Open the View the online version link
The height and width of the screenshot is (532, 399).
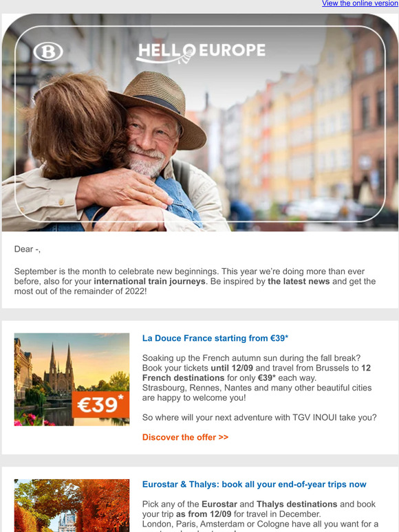[360, 3]
